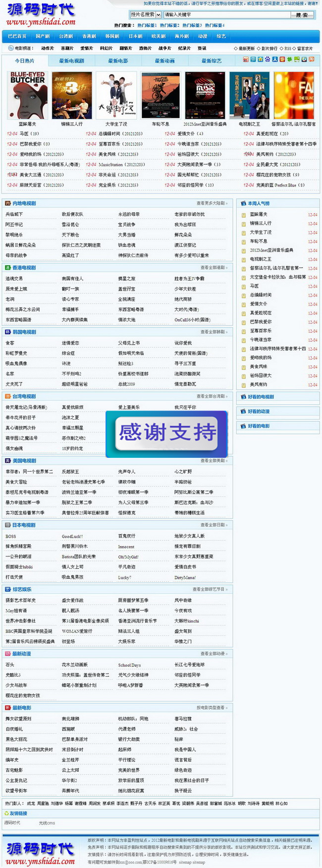This screenshot has width=322, height=868.
Task: Click the 最新动漫 section icon
Action: point(8,654)
